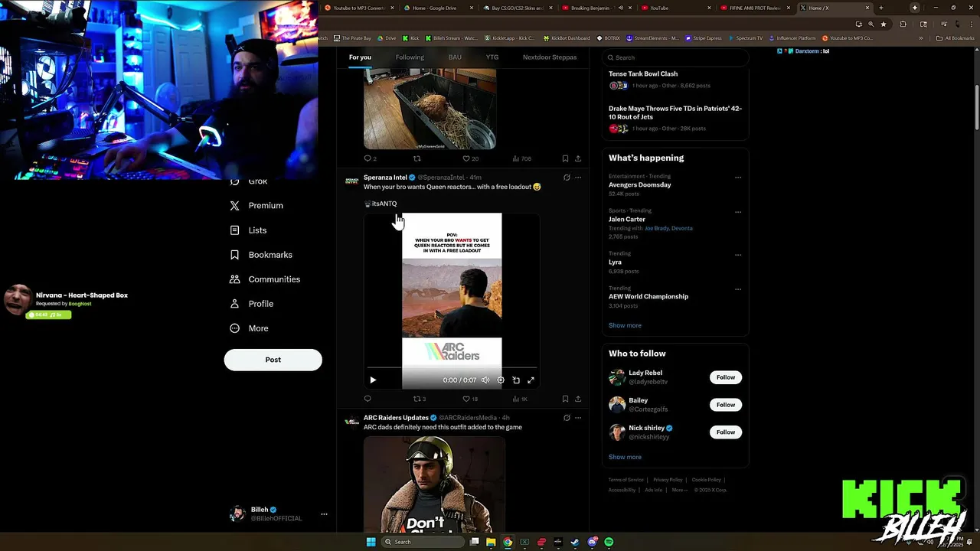This screenshot has width=980, height=551.
Task: Open more options on Speranza Intel post
Action: 578,178
